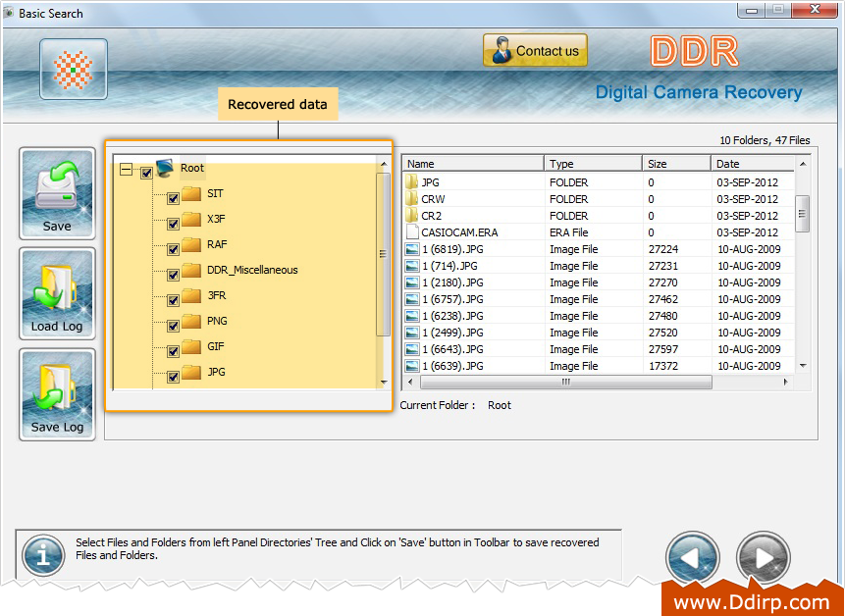Click the Save icon in left toolbar

pos(56,193)
